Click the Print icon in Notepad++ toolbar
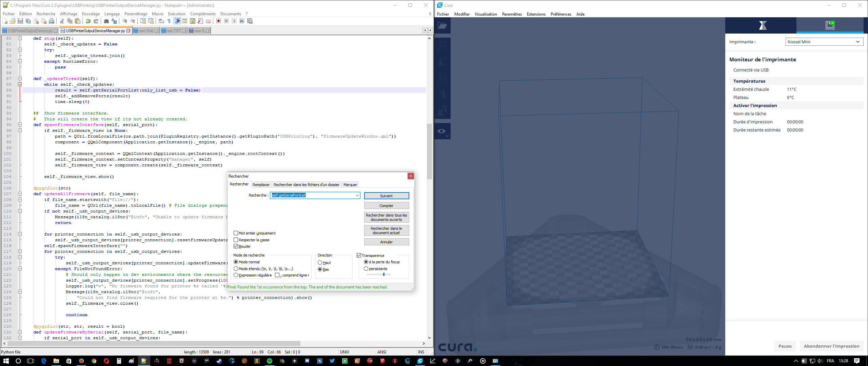Screen dimensions: 868x366 pos(52,21)
